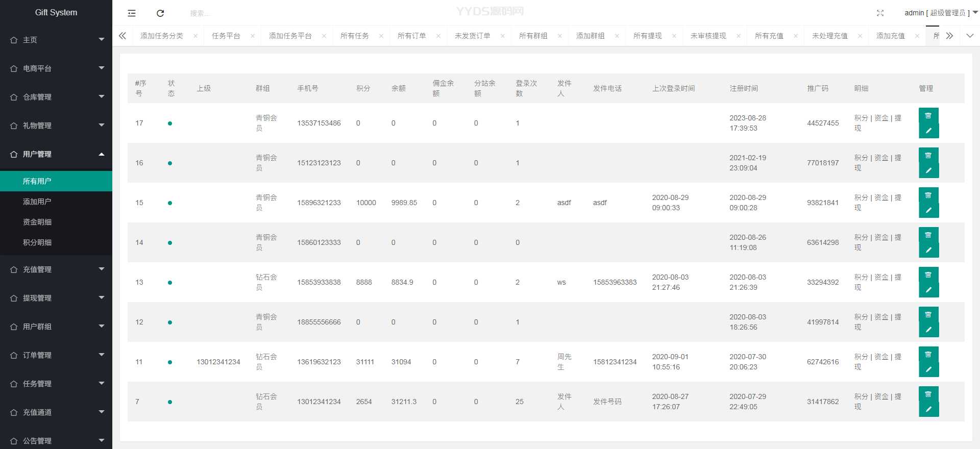
Task: Click trash icon for user 13
Action: pos(928,275)
